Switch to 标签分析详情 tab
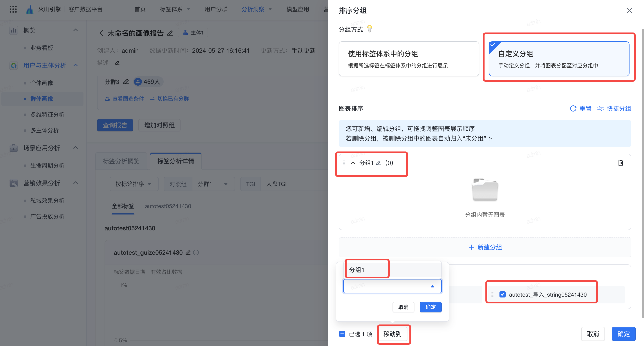Image resolution: width=644 pixels, height=346 pixels. [x=176, y=161]
